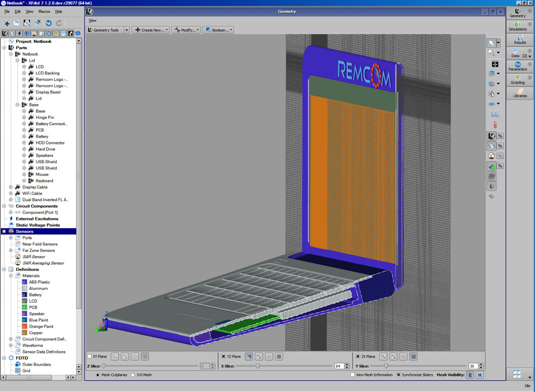Open the Results panel icon
This screenshot has height=392, width=535.
[519, 40]
